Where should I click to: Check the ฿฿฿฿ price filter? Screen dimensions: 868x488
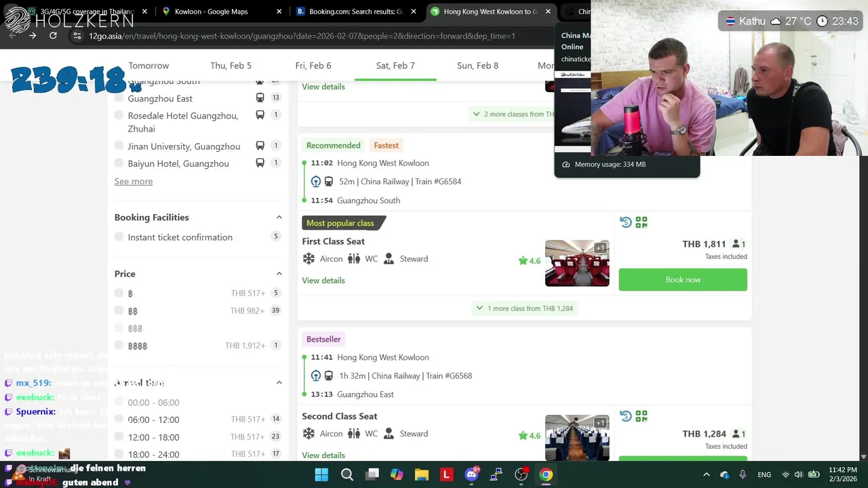pyautogui.click(x=119, y=345)
